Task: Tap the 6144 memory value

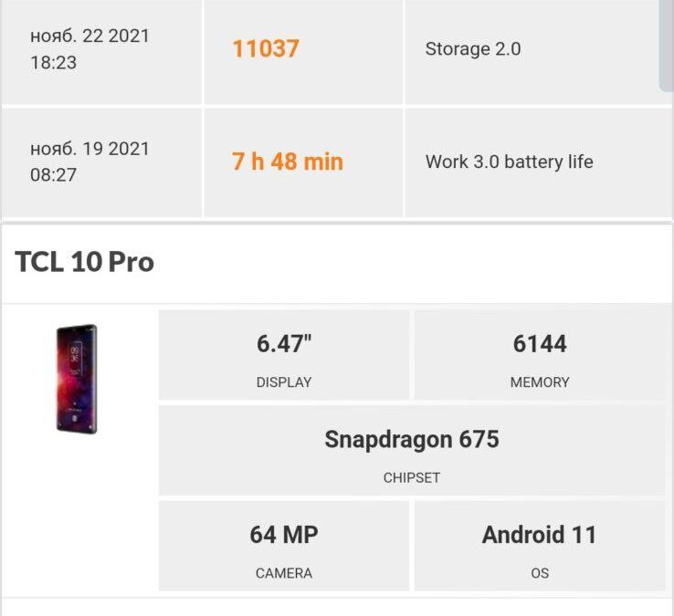Action: click(540, 344)
